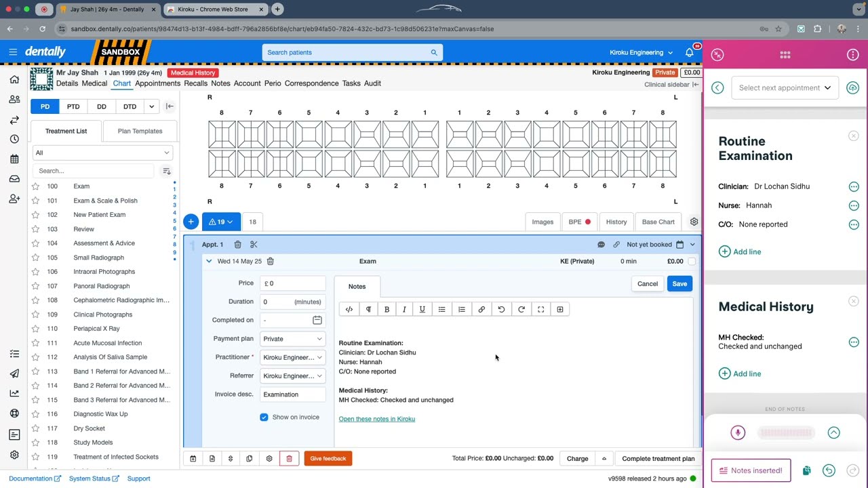Image resolution: width=868 pixels, height=488 pixels.
Task: Insert a bulleted list in notes
Action: (x=441, y=309)
